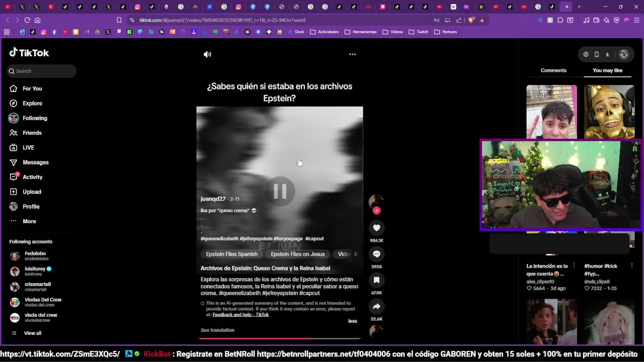Screen dimensions: 644x362
Task: Open the Herramientas bookmarks folder
Action: 361,32
